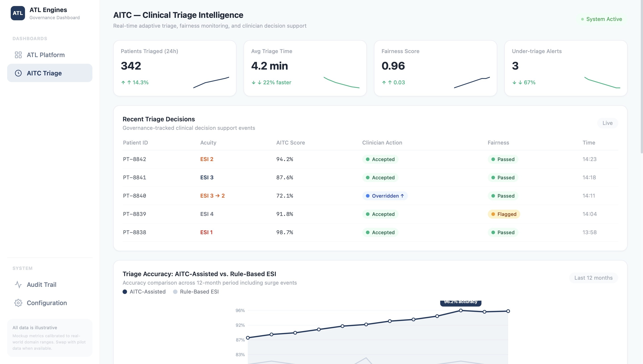
Task: Open the Audit Trail section
Action: [x=42, y=285]
